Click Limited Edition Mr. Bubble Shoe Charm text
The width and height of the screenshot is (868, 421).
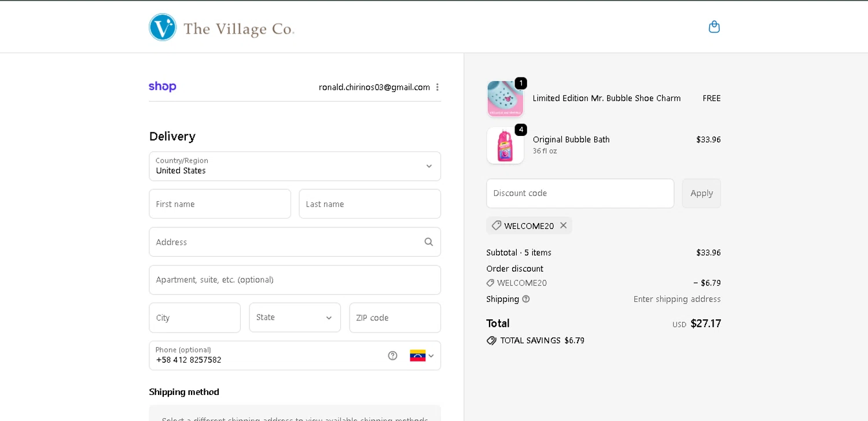(x=606, y=98)
